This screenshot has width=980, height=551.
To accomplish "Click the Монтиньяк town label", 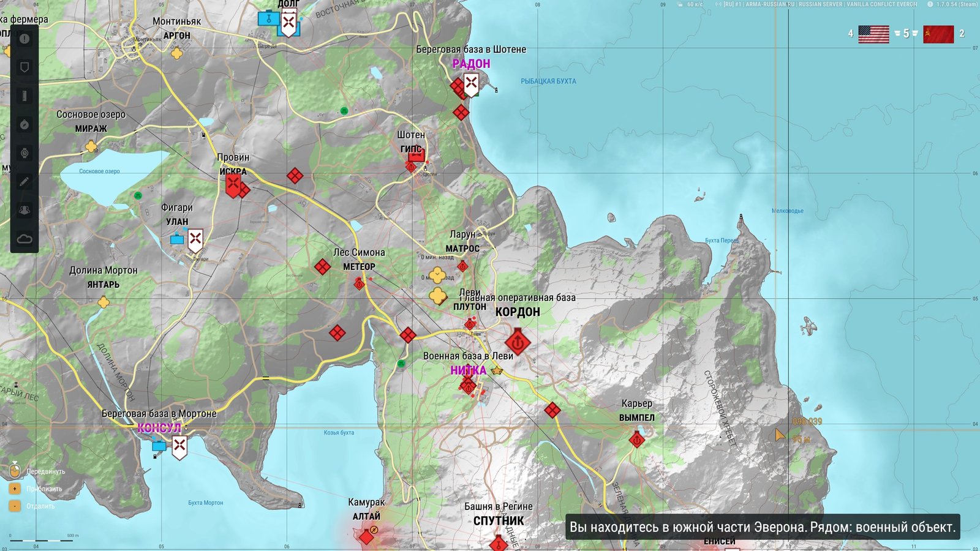I will tap(176, 21).
